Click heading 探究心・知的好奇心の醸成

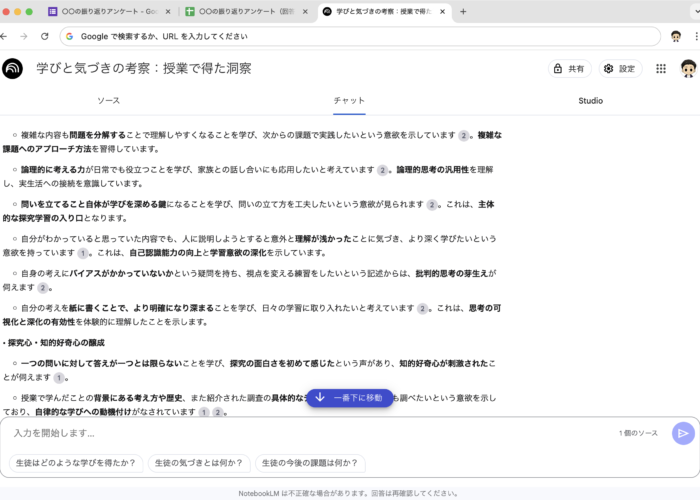click(x=56, y=343)
